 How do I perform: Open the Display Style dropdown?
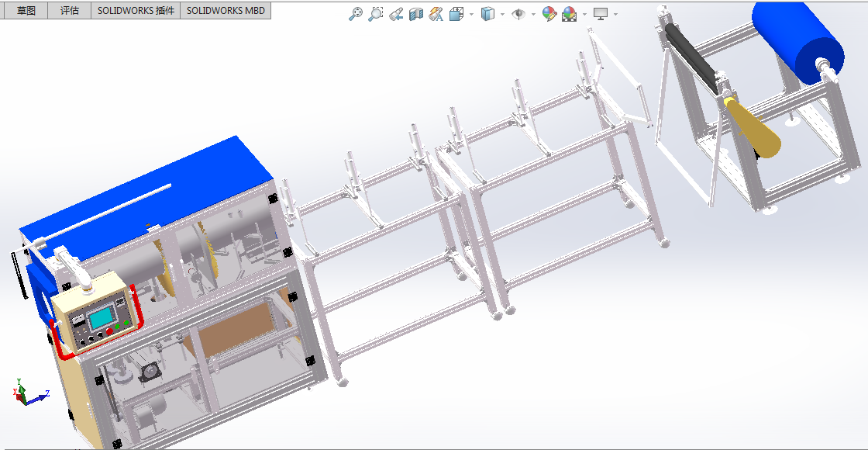pos(502,13)
